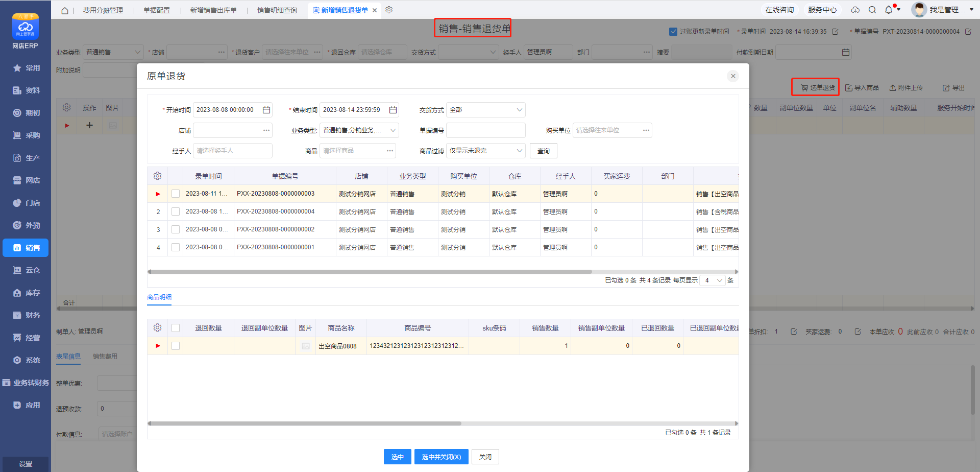
Task: Click 选中并关闭(X) button
Action: point(441,457)
